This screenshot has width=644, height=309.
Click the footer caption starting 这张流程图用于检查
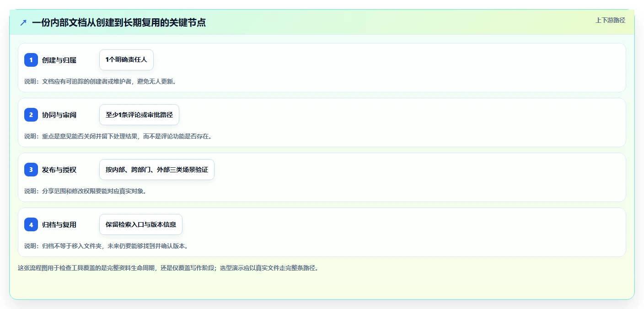pyautogui.click(x=168, y=268)
